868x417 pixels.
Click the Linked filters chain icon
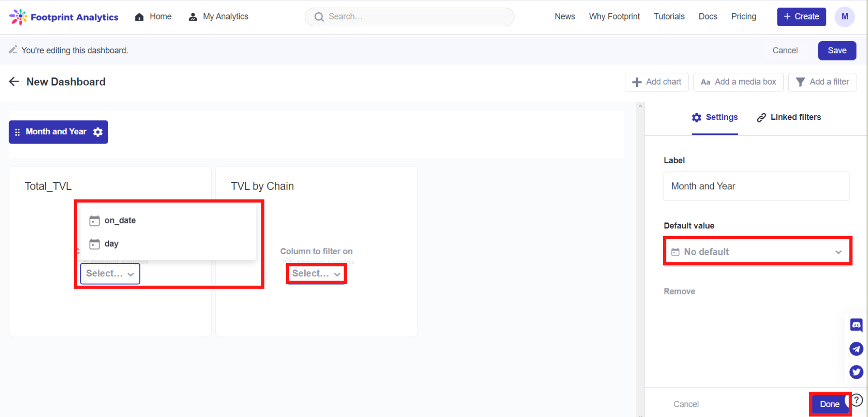click(x=761, y=118)
